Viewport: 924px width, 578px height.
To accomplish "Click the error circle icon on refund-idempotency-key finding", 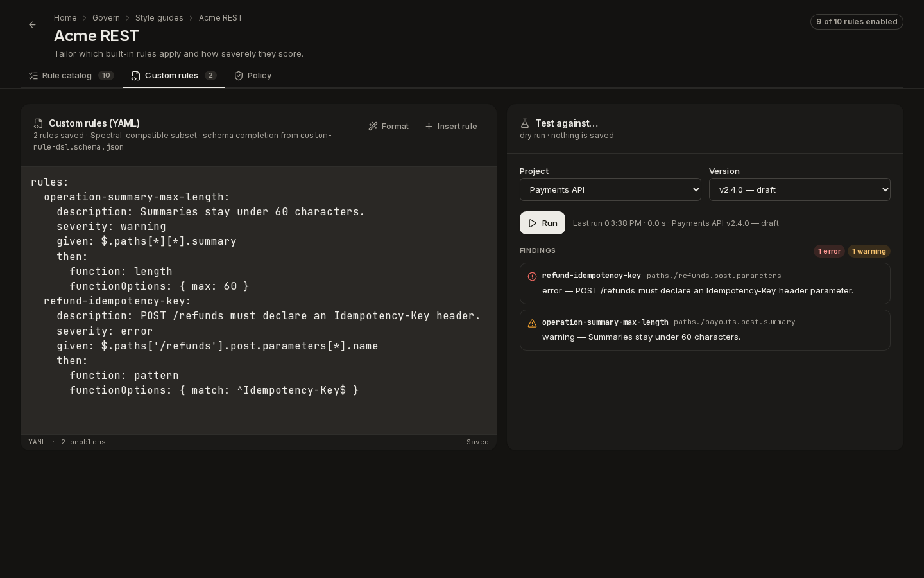I will [532, 277].
